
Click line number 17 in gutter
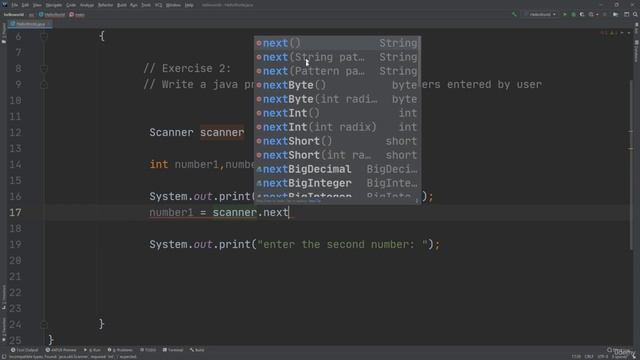[x=16, y=212]
